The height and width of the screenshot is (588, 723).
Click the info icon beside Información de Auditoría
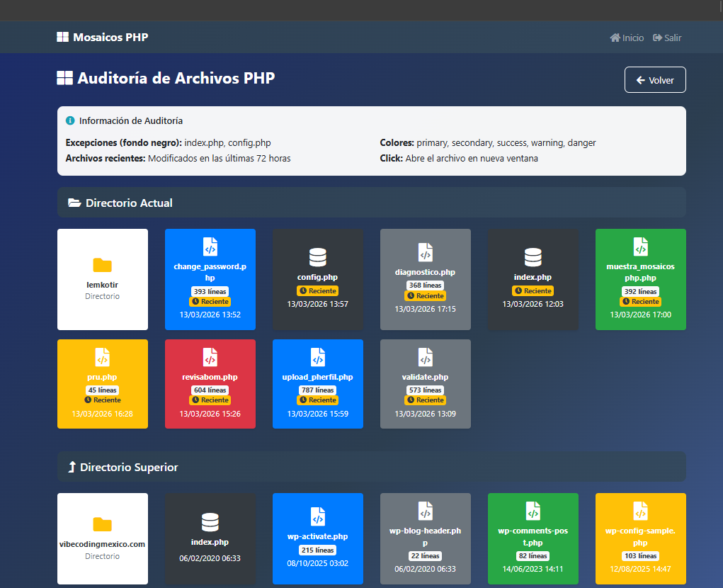click(x=70, y=121)
